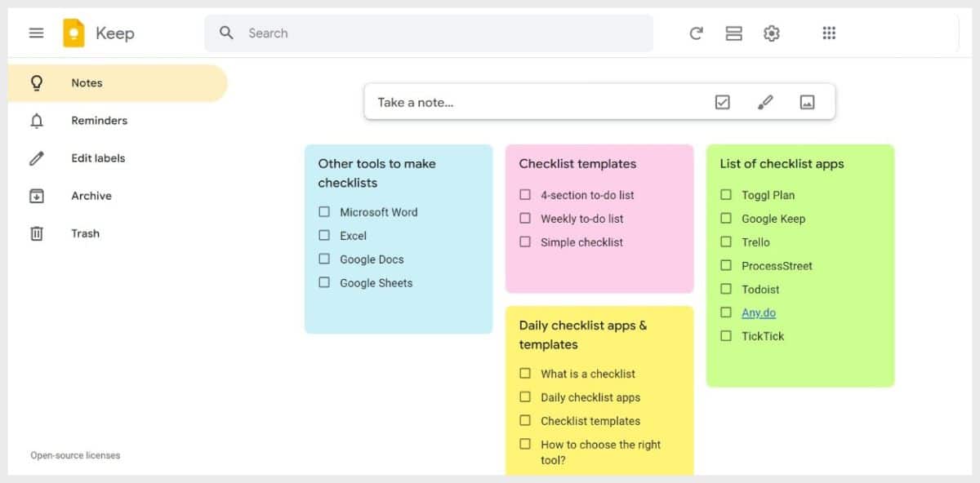Open the Google apps launcher
Viewport: 980px width, 483px height.
coord(829,33)
